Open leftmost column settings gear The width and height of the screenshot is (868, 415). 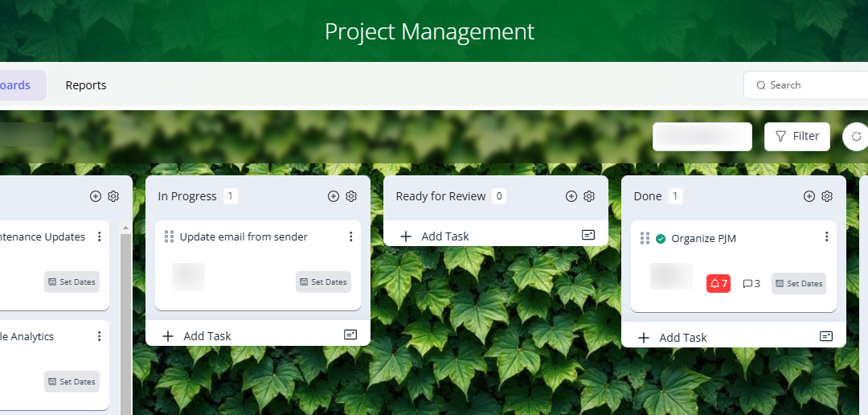113,196
